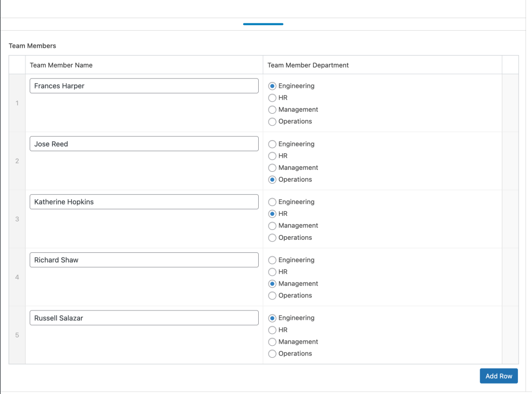This screenshot has width=532, height=394.
Task: Edit the Katherine Hopkins name field
Action: point(144,202)
